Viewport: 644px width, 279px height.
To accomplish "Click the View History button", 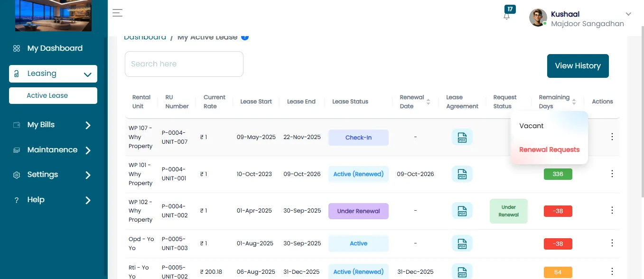I will (x=578, y=66).
